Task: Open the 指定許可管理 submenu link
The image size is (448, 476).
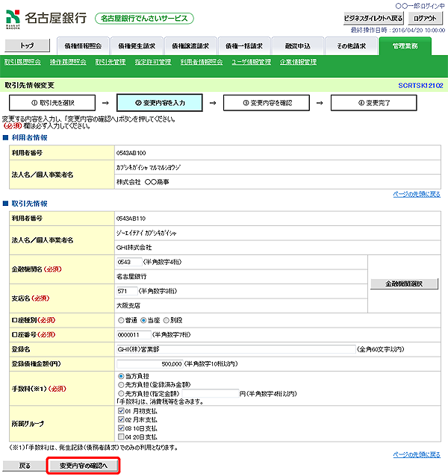Action: click(x=153, y=62)
